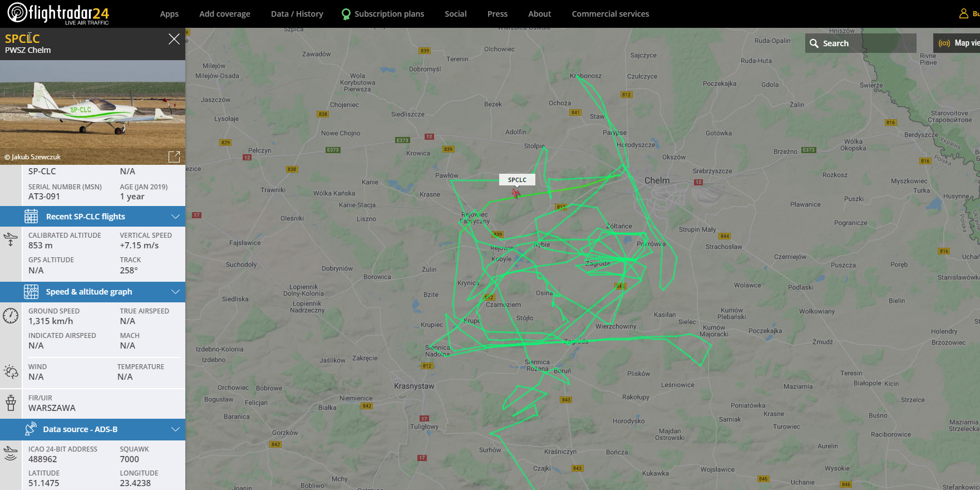Collapse the Speed & altitude graph chevron

[x=175, y=292]
